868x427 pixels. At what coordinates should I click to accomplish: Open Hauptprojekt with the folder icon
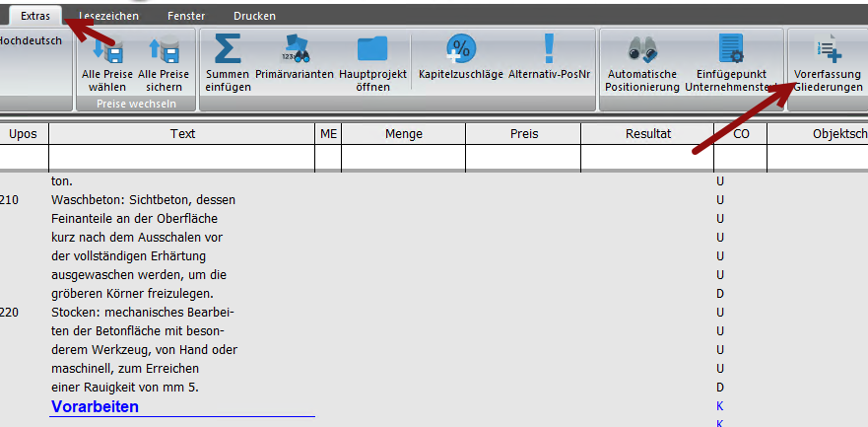372,62
